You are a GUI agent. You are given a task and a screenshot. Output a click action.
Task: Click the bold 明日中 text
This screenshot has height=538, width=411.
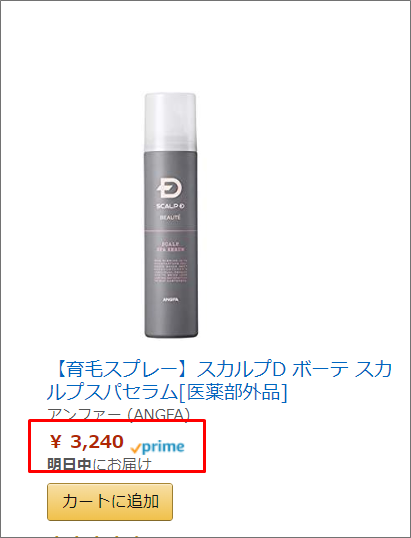coord(69,465)
